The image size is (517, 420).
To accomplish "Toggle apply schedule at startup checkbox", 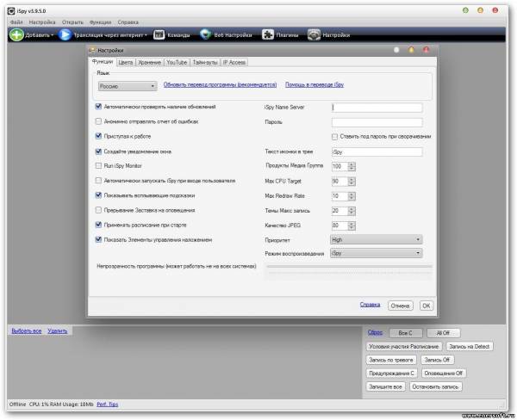I will 98,225.
